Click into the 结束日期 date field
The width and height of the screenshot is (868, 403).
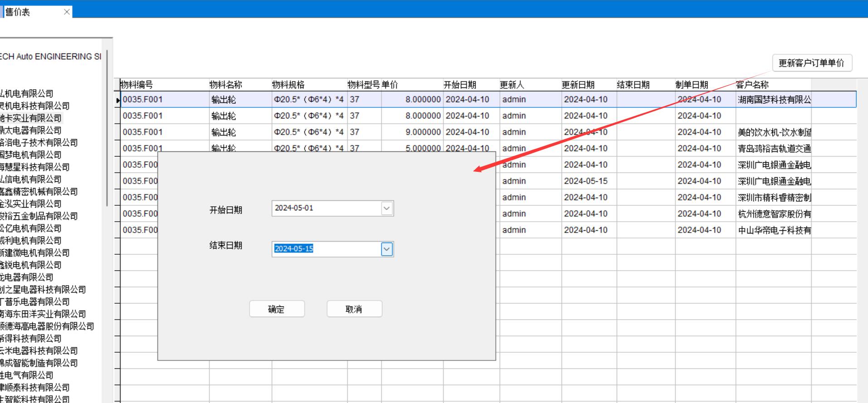click(327, 249)
